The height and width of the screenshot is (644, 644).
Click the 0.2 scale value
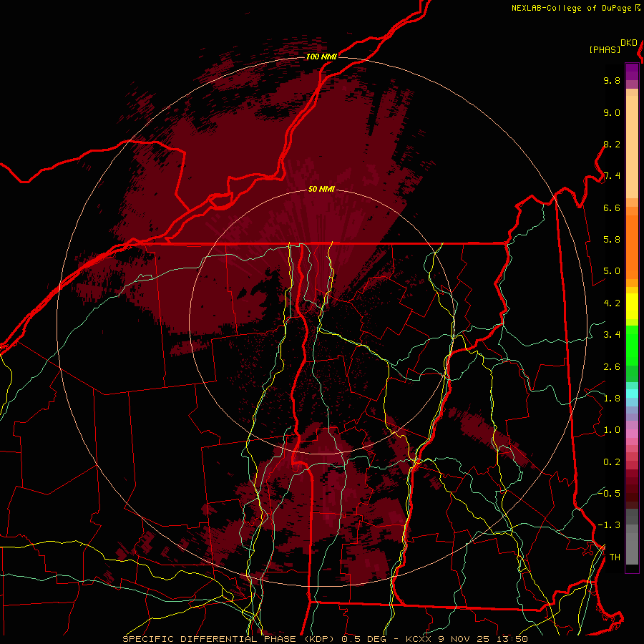point(612,462)
